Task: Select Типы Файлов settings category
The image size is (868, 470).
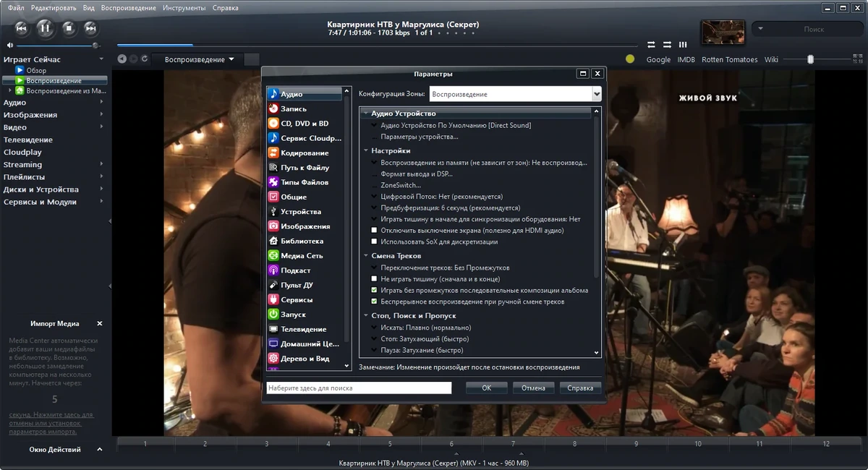Action: coord(304,182)
